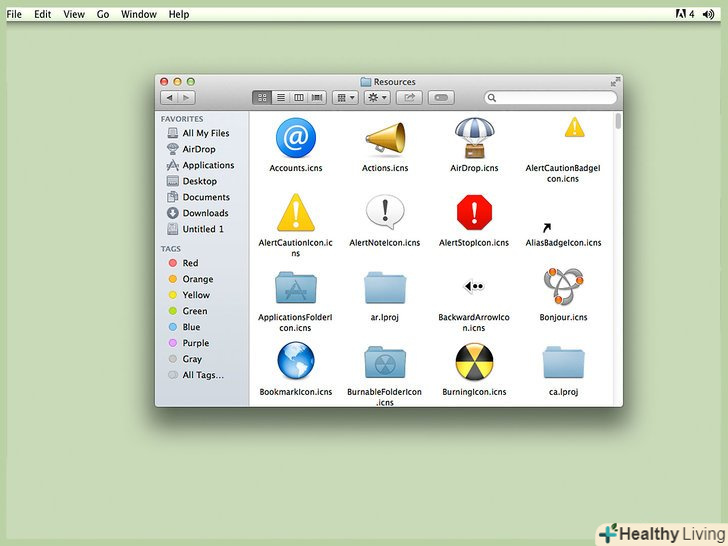Select the BookmarkIcon.icns globe icon

pos(296,361)
